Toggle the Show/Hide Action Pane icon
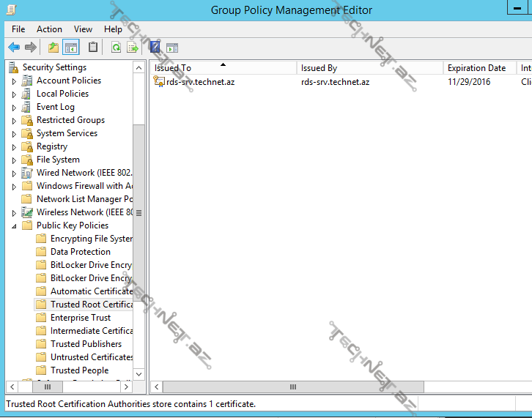This screenshot has width=532, height=418. (x=172, y=48)
